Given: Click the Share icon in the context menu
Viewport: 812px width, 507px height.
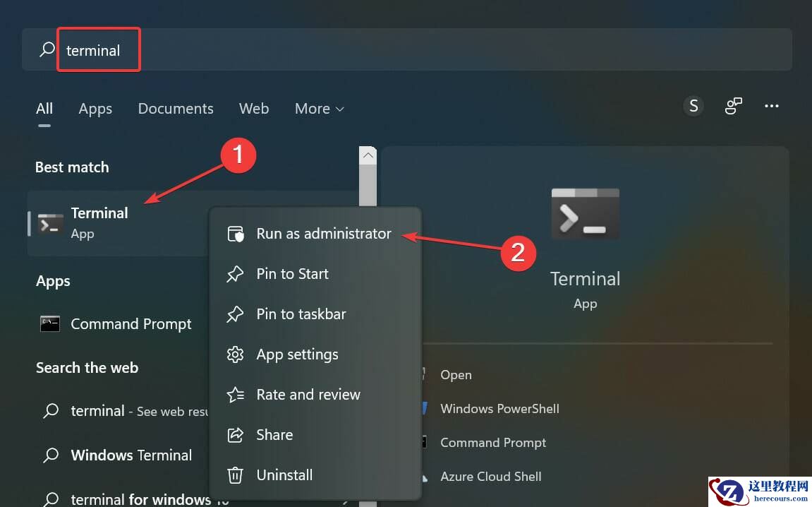Looking at the screenshot, I should coord(236,435).
